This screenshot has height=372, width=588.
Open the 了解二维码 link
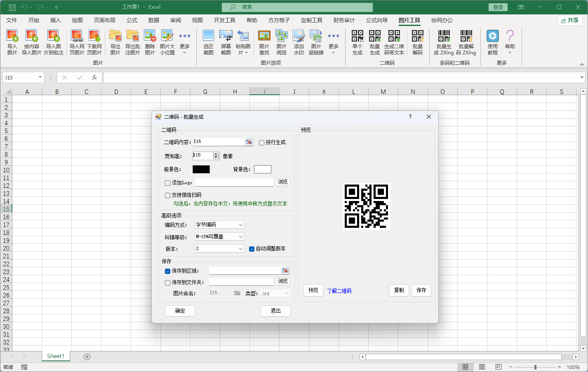339,291
